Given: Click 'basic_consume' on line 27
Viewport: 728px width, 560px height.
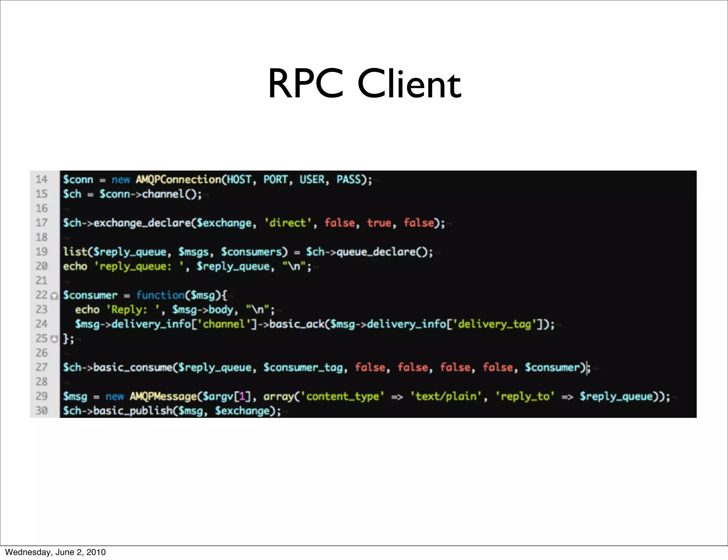Looking at the screenshot, I should [133, 367].
